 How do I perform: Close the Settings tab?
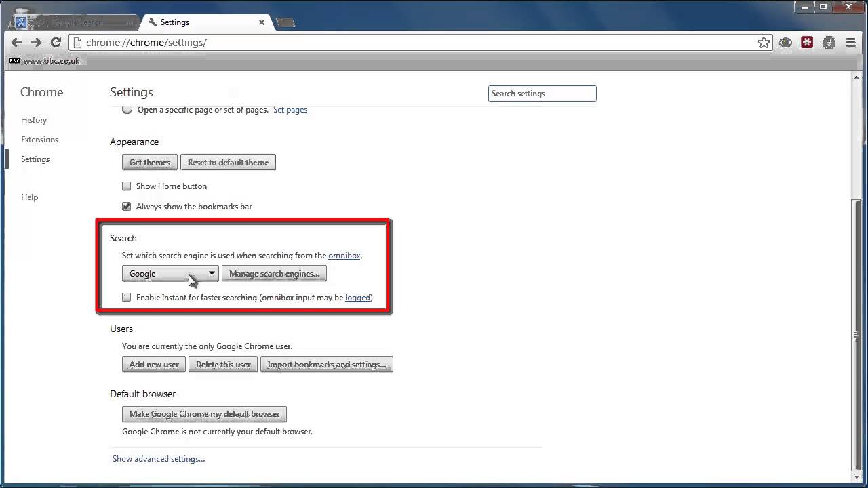click(x=262, y=22)
